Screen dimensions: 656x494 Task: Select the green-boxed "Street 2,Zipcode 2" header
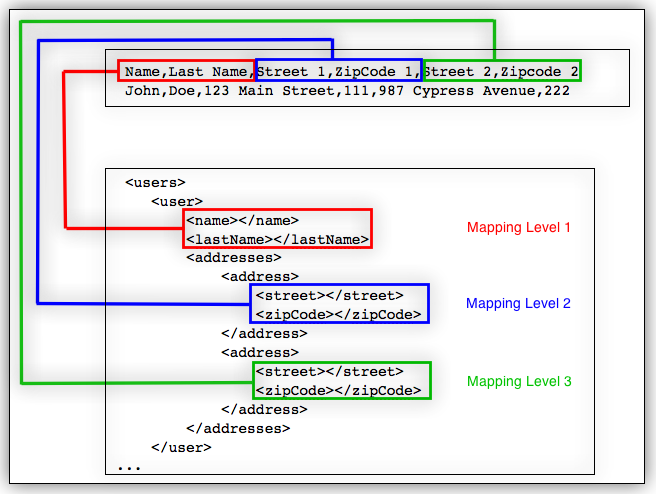pyautogui.click(x=501, y=71)
